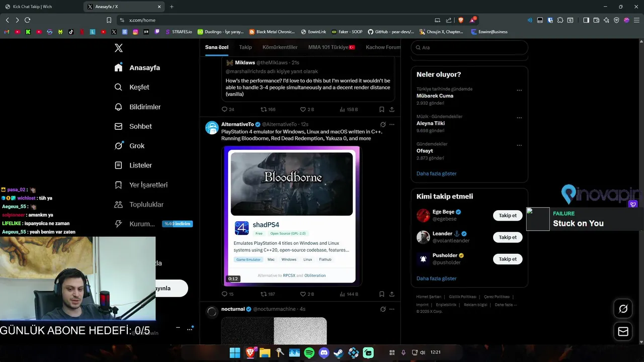
Task: Click the Windows Start button
Action: [235, 353]
